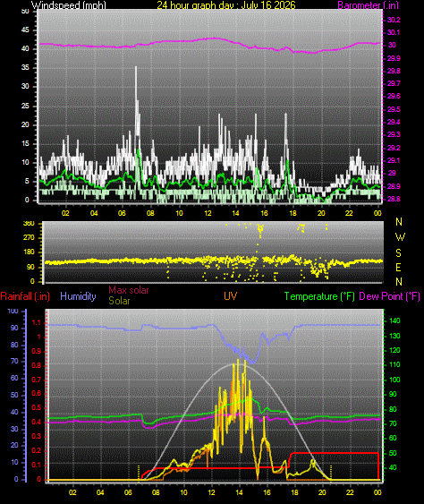Click the 18 hour tick on bottom graph
Viewport: 424px width, 504px height.
click(x=294, y=492)
